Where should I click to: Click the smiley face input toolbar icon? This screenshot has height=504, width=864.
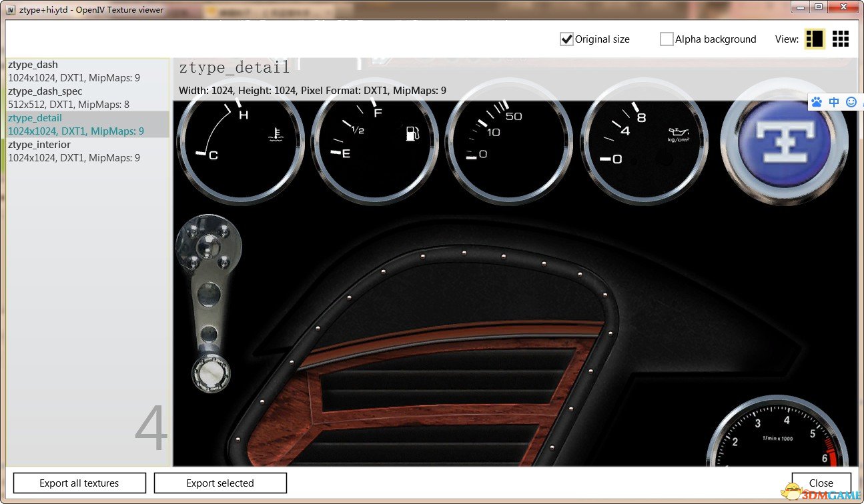[x=851, y=102]
